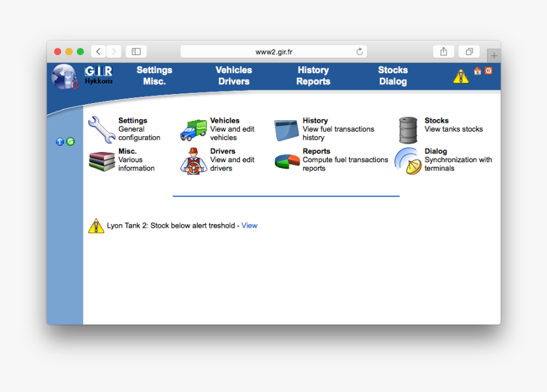The height and width of the screenshot is (392, 547).
Task: Click the yellow minimize window button
Action: [69, 52]
